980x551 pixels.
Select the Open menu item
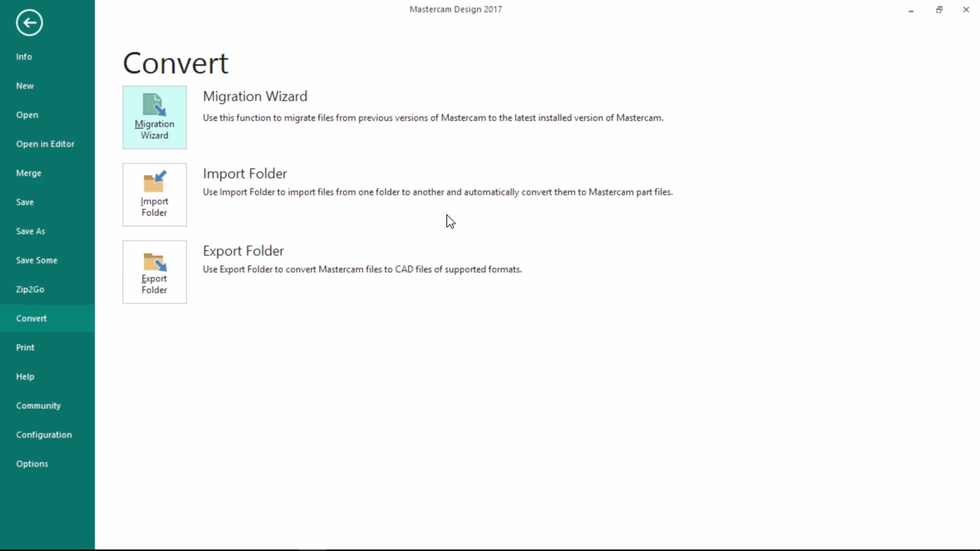click(27, 114)
